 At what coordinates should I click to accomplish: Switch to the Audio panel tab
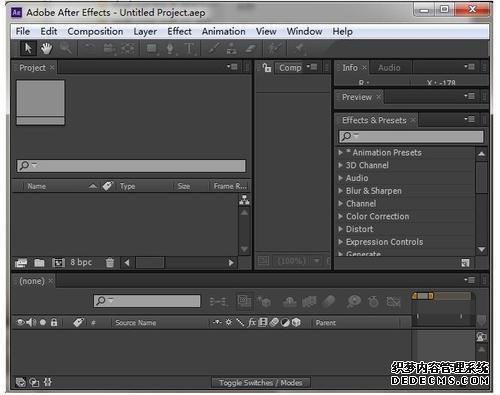pos(389,68)
